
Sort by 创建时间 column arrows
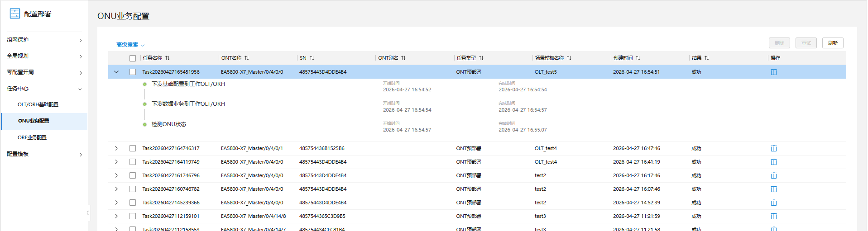tap(638, 58)
